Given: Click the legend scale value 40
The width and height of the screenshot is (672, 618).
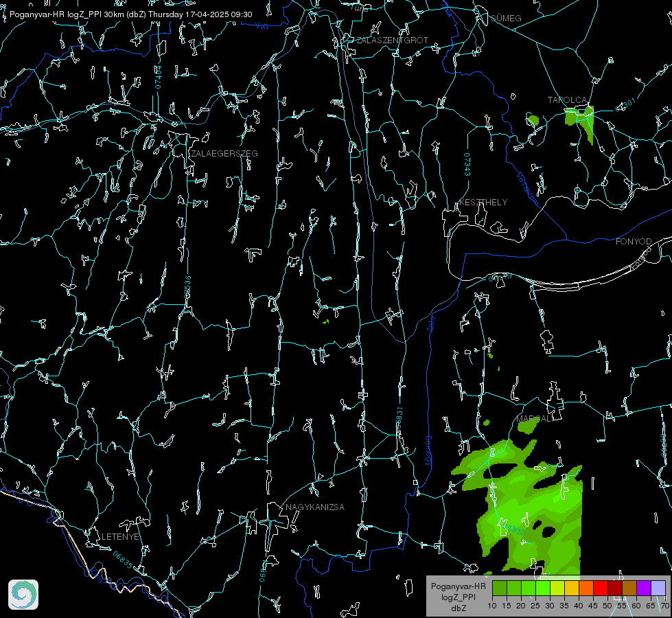Looking at the screenshot, I should click(578, 606).
